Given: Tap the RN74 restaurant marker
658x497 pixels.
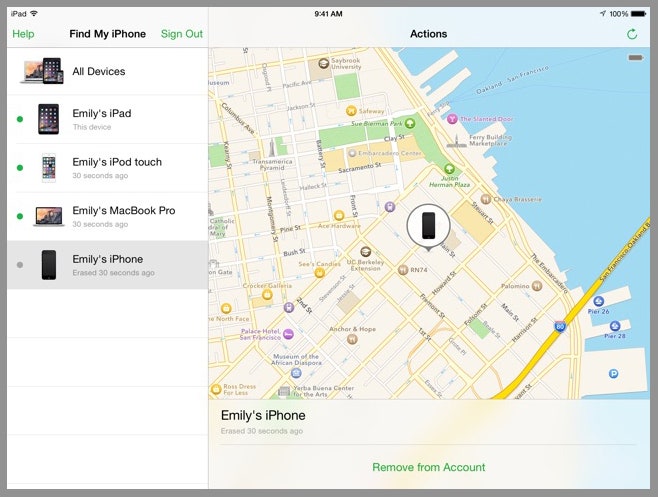Looking at the screenshot, I should point(403,269).
